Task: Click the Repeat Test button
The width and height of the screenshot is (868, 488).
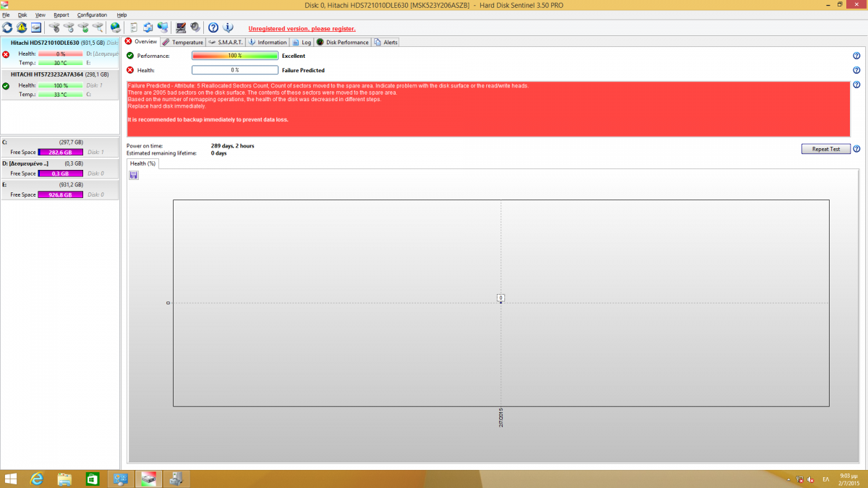Action: (x=825, y=149)
